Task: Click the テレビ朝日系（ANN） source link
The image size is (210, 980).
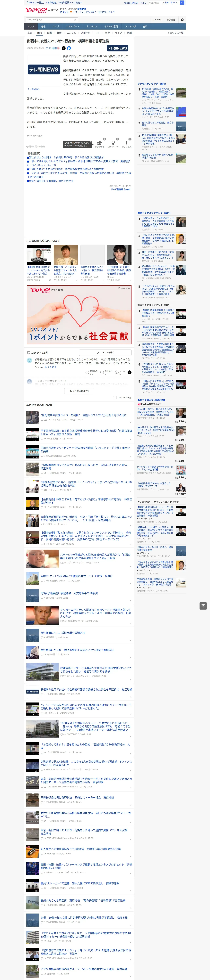Action: click(121, 189)
